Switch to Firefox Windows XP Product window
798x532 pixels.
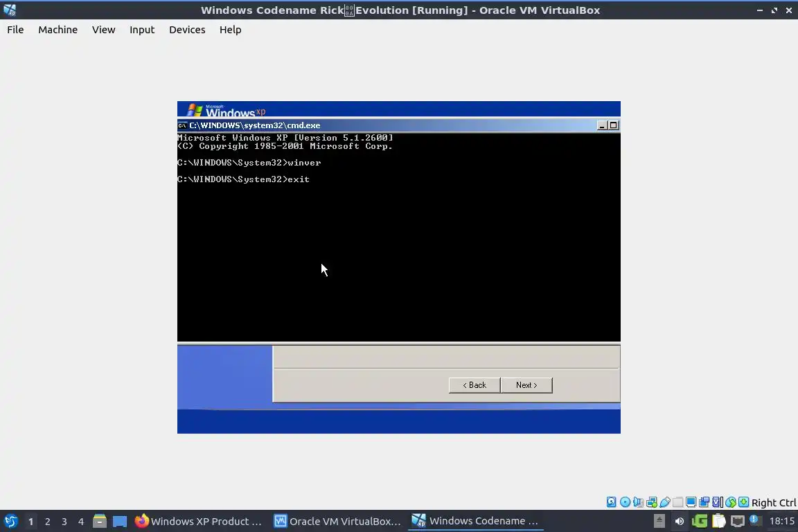point(199,522)
